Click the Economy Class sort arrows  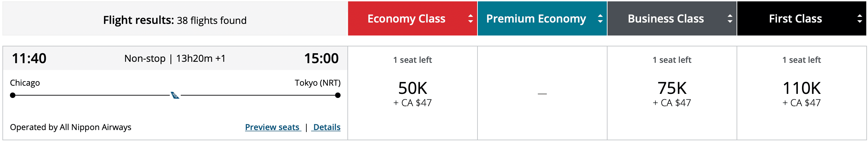pyautogui.click(x=471, y=18)
